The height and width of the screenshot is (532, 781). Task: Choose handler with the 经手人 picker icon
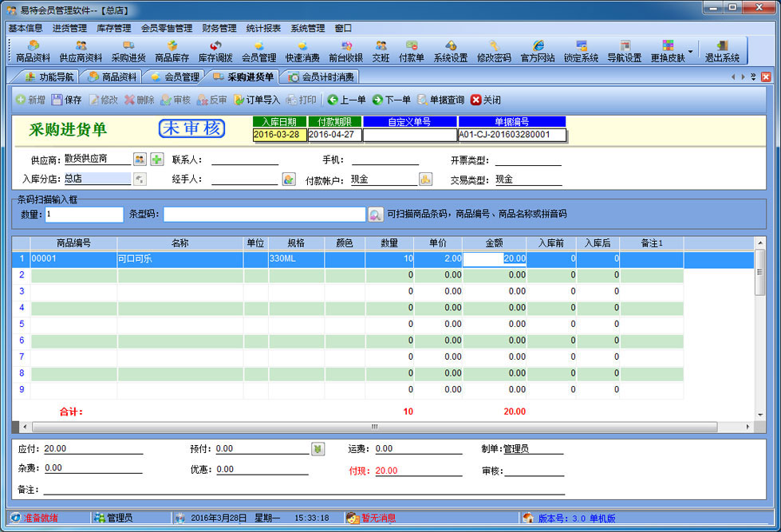[289, 179]
